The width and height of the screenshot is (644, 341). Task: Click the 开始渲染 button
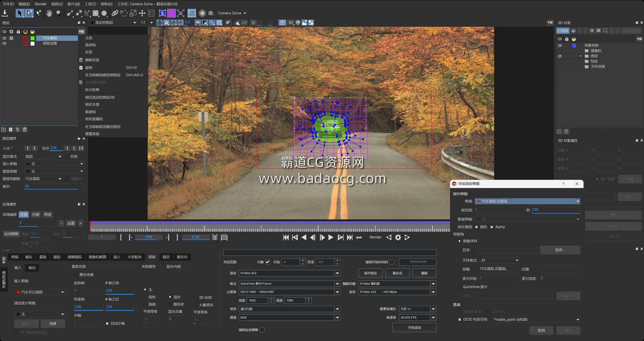click(x=414, y=328)
